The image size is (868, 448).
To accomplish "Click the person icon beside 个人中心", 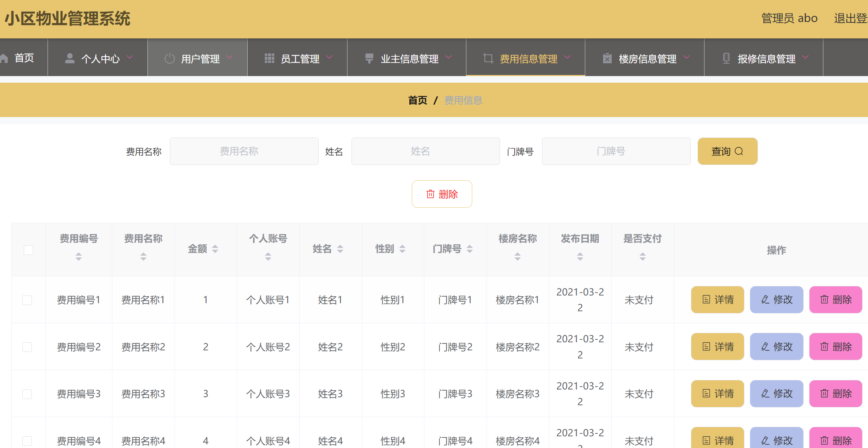I will click(69, 57).
